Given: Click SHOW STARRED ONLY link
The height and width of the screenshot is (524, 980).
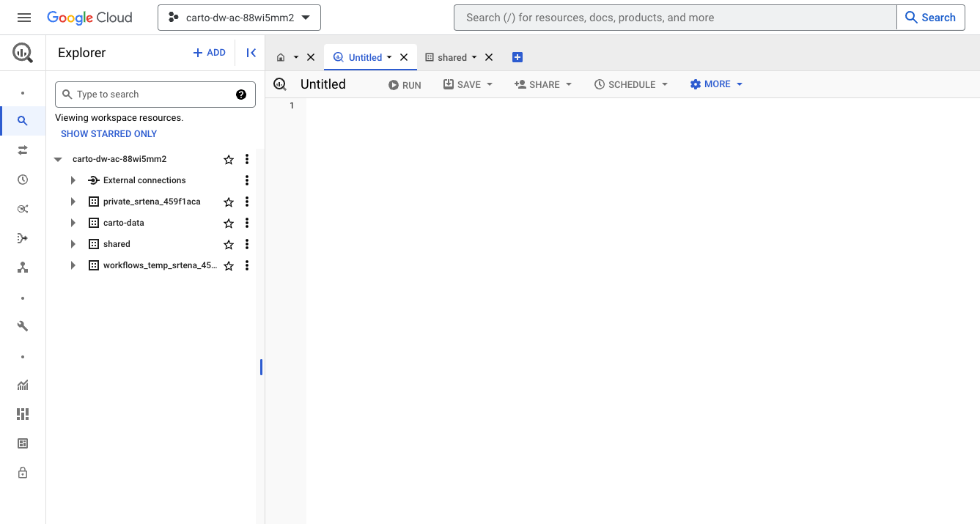Looking at the screenshot, I should tap(108, 134).
